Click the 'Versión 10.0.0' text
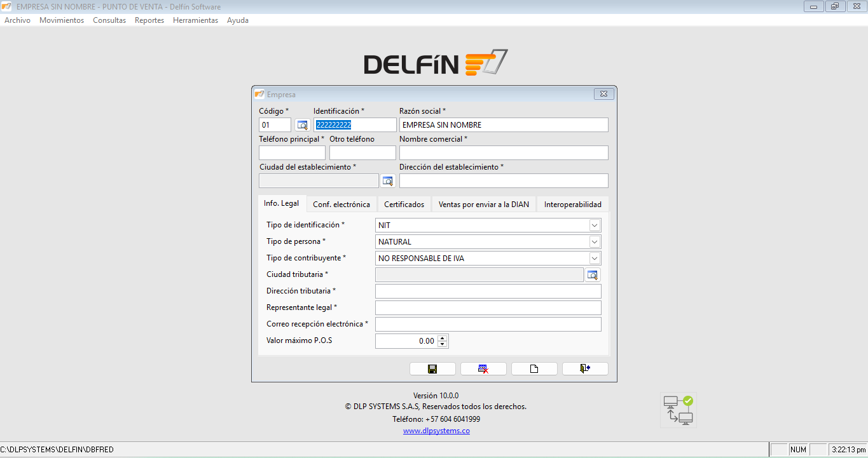 pos(436,395)
